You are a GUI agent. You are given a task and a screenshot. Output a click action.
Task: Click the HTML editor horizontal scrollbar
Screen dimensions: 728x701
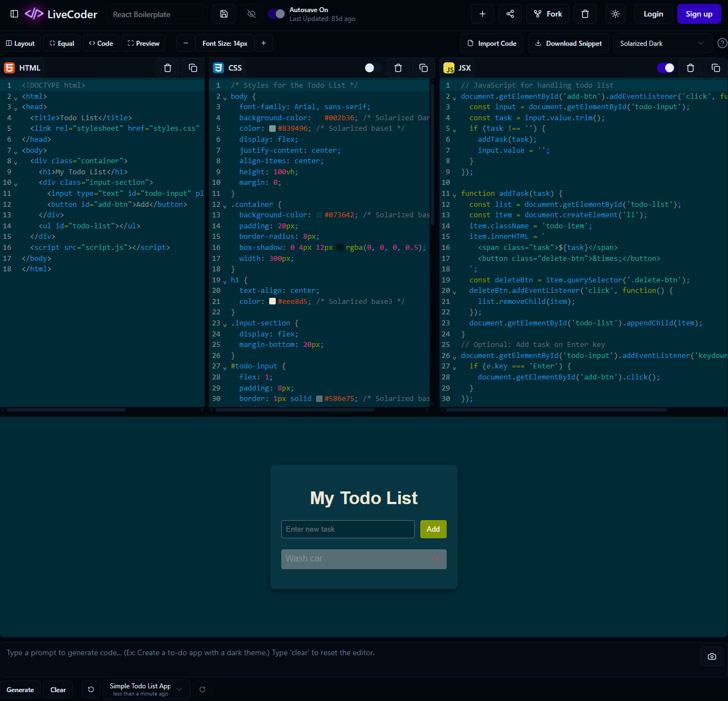(66, 410)
